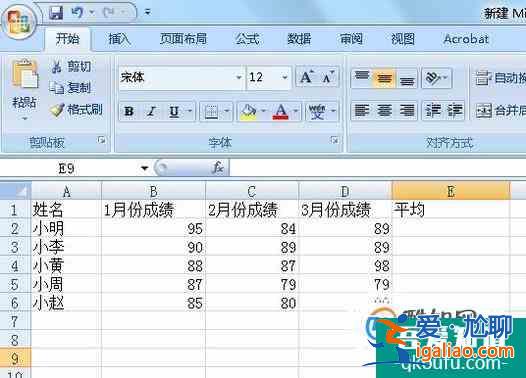Save the workbook from quick access toolbar
Viewport: 526px width, 378px height.
point(56,13)
